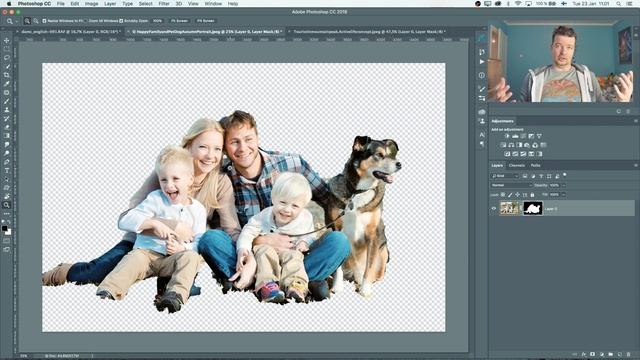Add a Vibrance adjustment
Image resolution: width=640 pixels, height=360 pixels.
tap(539, 136)
